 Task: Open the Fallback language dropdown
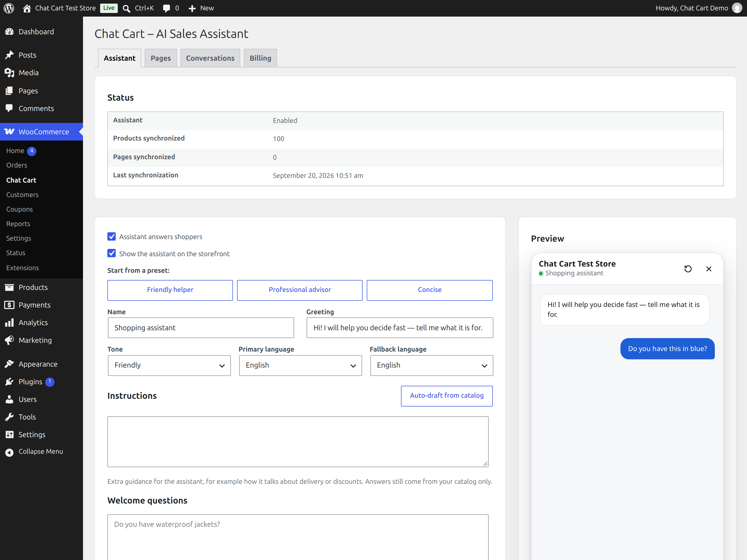click(x=432, y=365)
